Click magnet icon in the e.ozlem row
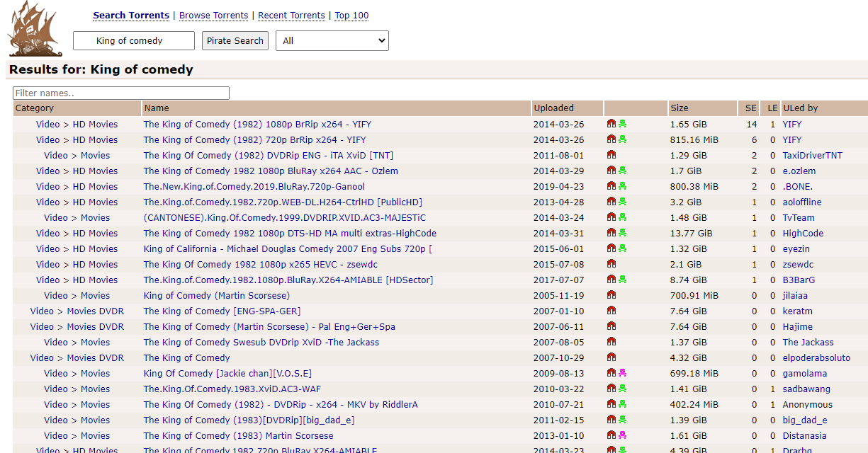 coord(611,171)
